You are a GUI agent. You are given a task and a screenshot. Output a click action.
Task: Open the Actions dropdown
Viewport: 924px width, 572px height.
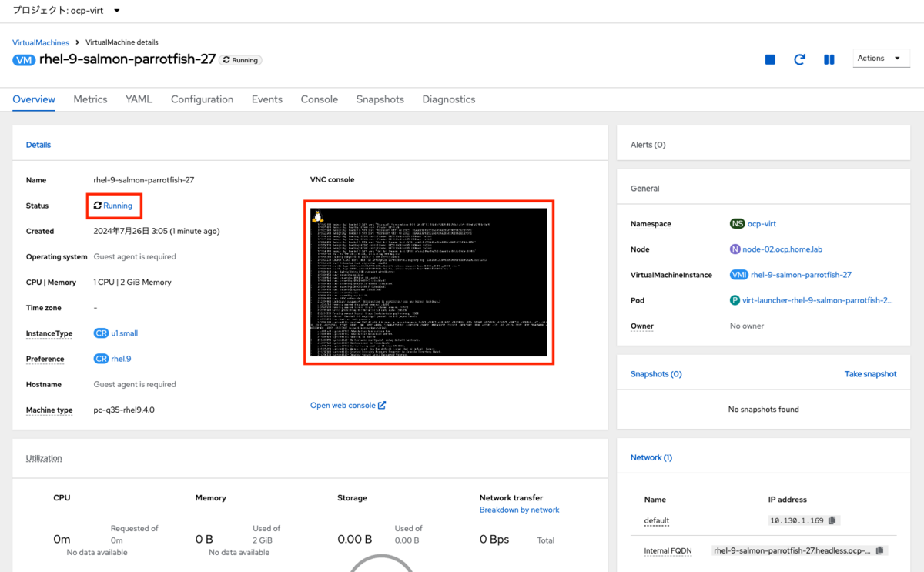[882, 59]
